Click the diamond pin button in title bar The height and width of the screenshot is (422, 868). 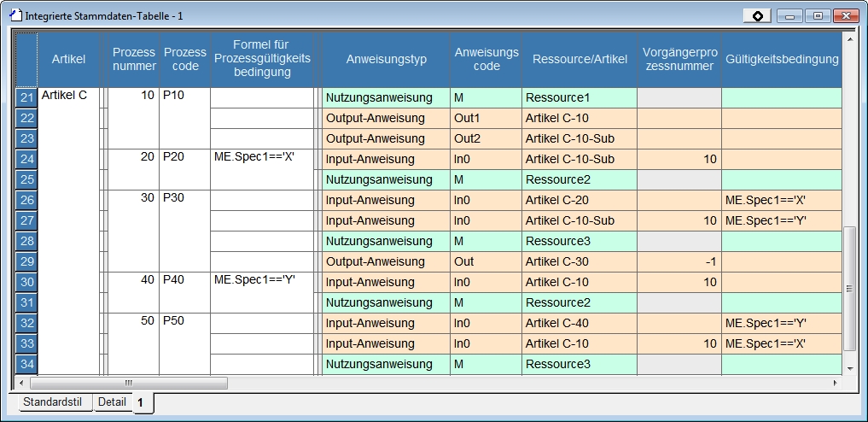pos(757,16)
